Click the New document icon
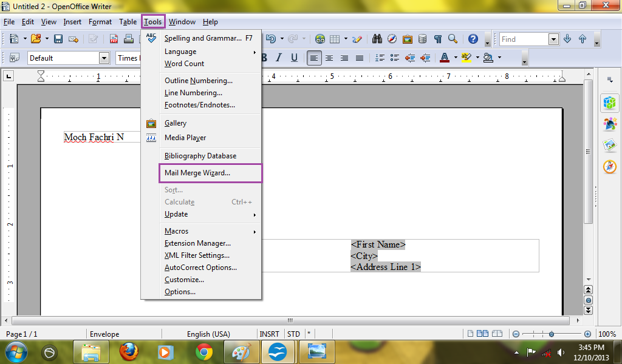The image size is (622, 364). (x=15, y=39)
